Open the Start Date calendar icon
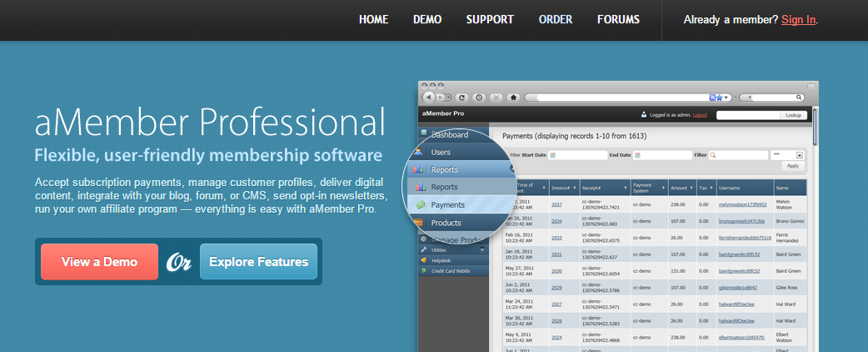Viewport: 868px width, 352px height. tap(552, 155)
